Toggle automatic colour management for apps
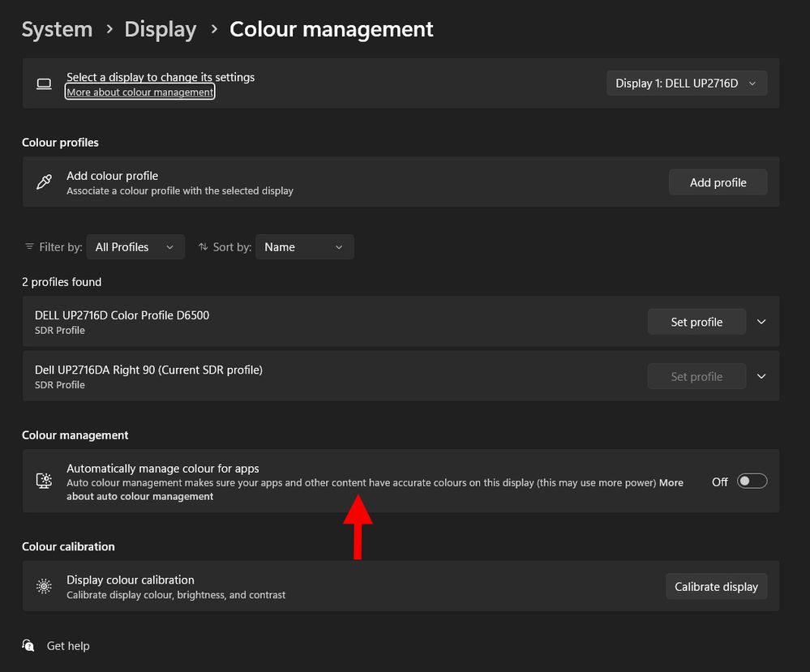Viewport: 810px width, 672px height. tap(752, 482)
